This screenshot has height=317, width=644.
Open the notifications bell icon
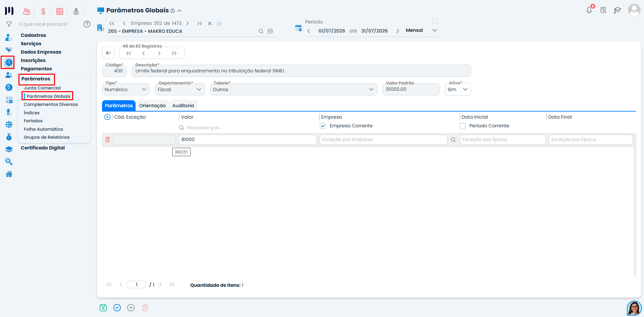pos(589,10)
